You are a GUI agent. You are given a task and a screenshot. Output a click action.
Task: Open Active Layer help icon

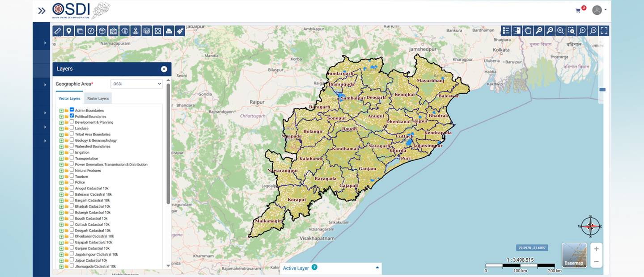point(314,267)
